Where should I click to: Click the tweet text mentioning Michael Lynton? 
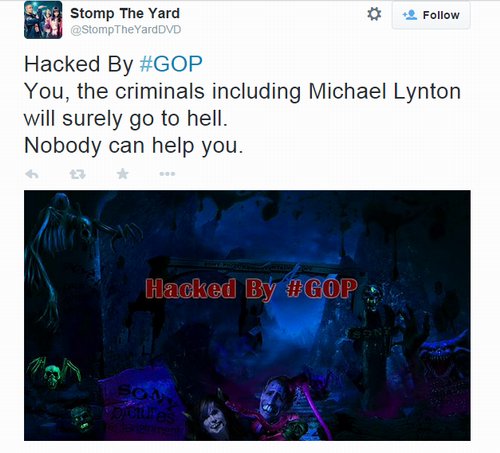tap(242, 91)
